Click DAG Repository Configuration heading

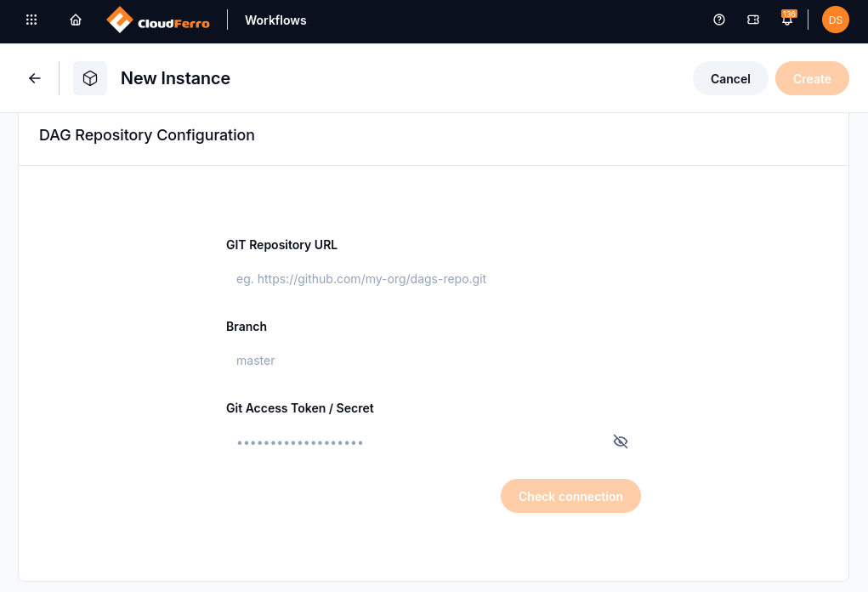pyautogui.click(x=147, y=135)
